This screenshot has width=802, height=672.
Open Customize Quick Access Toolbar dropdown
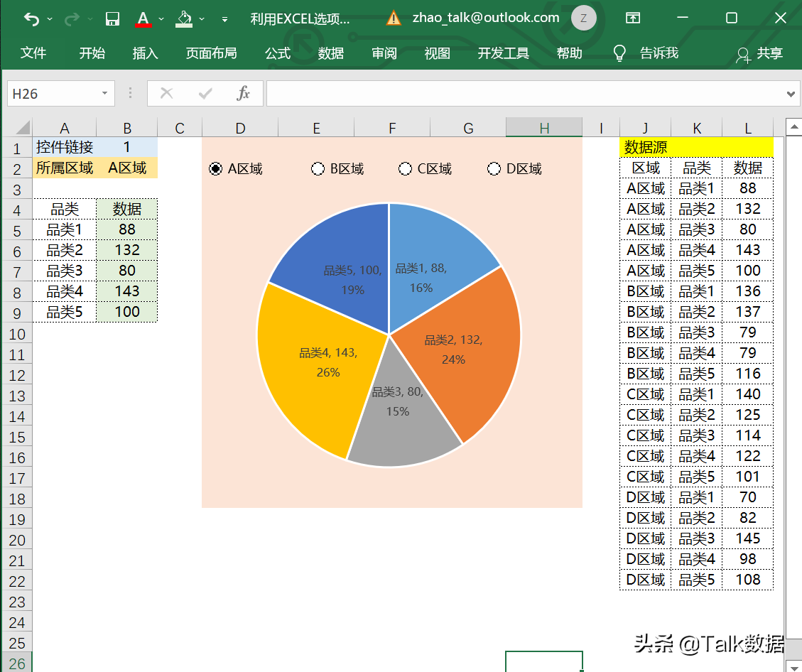click(224, 19)
